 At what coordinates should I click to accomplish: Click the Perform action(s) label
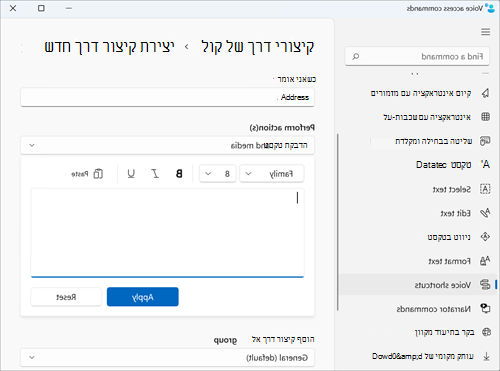tap(282, 128)
